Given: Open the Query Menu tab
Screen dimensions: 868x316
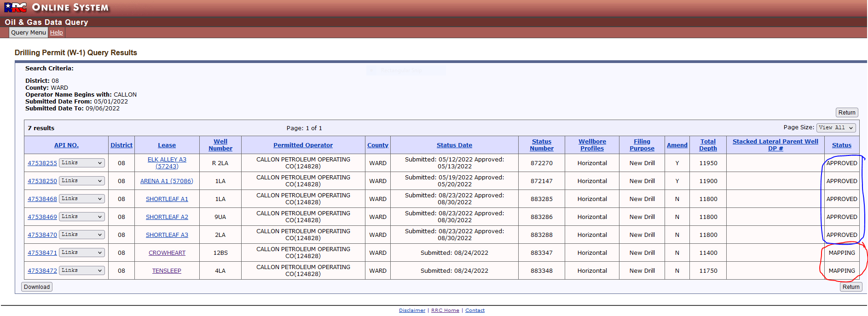Looking at the screenshot, I should [x=29, y=33].
